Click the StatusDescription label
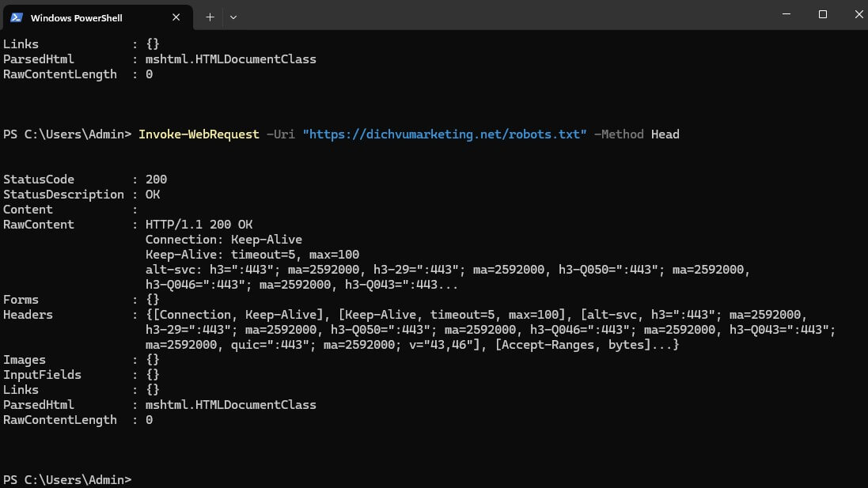 pos(63,195)
